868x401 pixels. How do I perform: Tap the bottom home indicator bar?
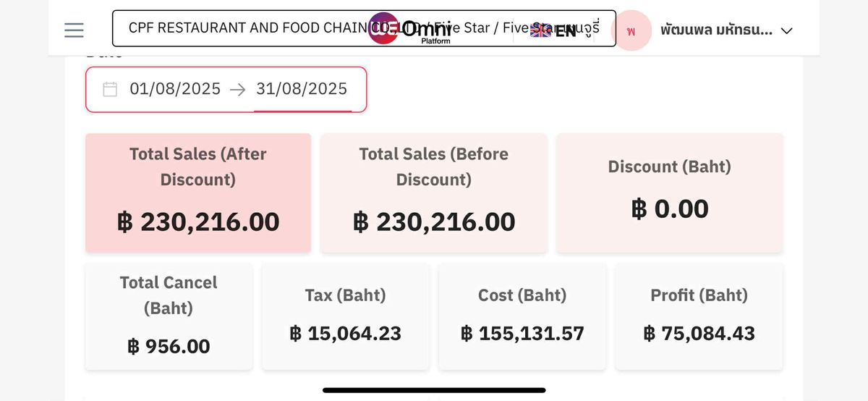434,390
